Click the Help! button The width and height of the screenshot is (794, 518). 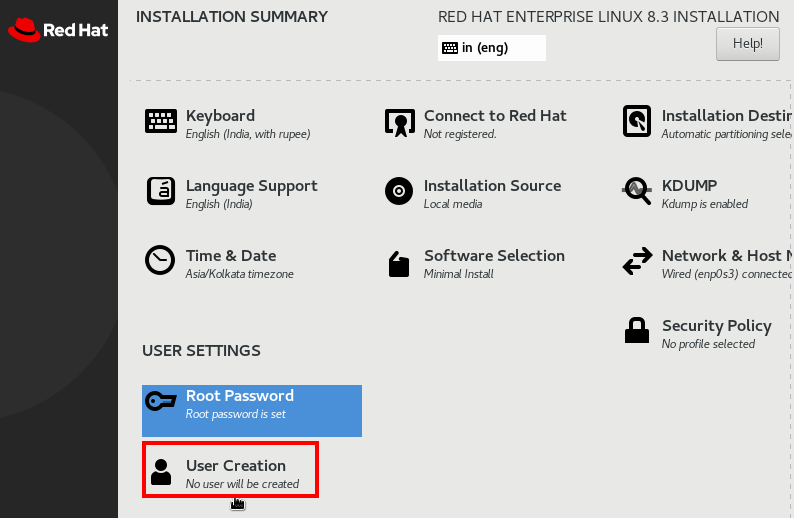[x=747, y=44]
